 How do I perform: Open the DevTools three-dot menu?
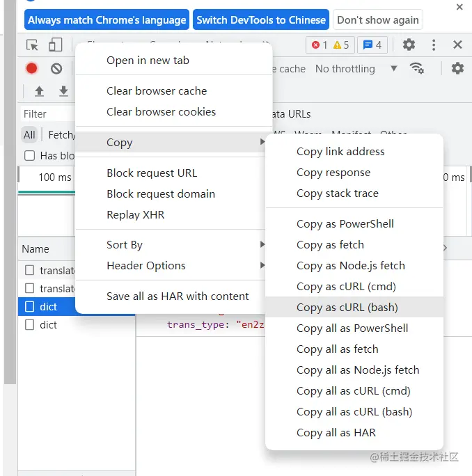point(434,45)
